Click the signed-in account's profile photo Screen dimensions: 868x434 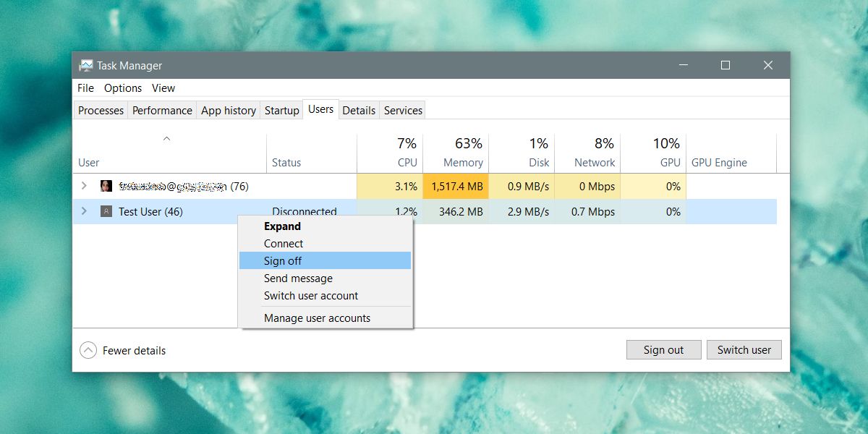tap(106, 186)
